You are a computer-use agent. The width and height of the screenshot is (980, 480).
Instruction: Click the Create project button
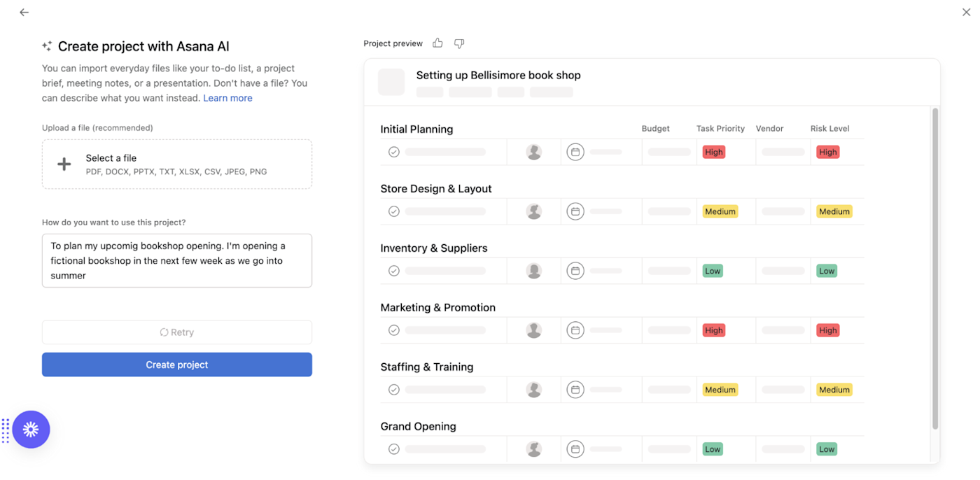coord(177,365)
